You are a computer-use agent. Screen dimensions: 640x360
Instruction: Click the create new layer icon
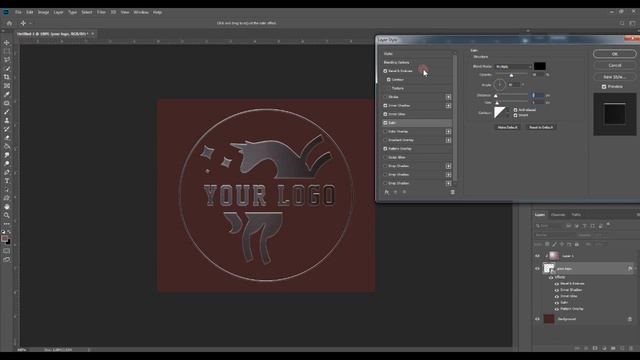[x=622, y=348]
